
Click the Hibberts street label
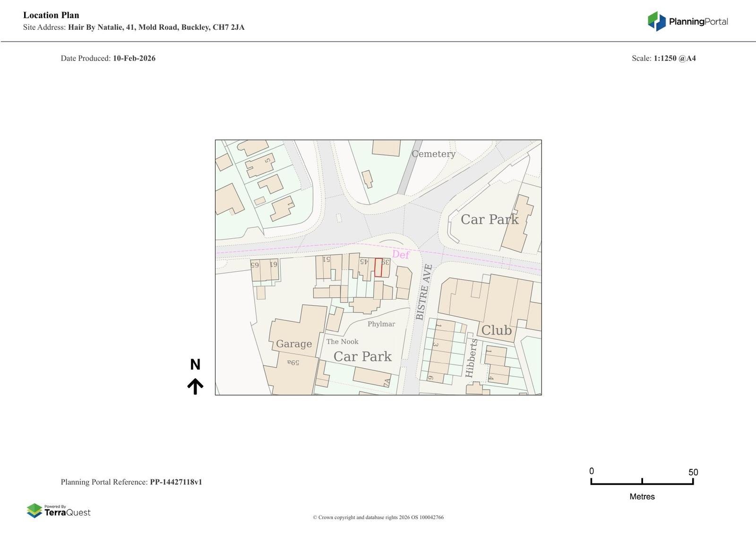471,358
